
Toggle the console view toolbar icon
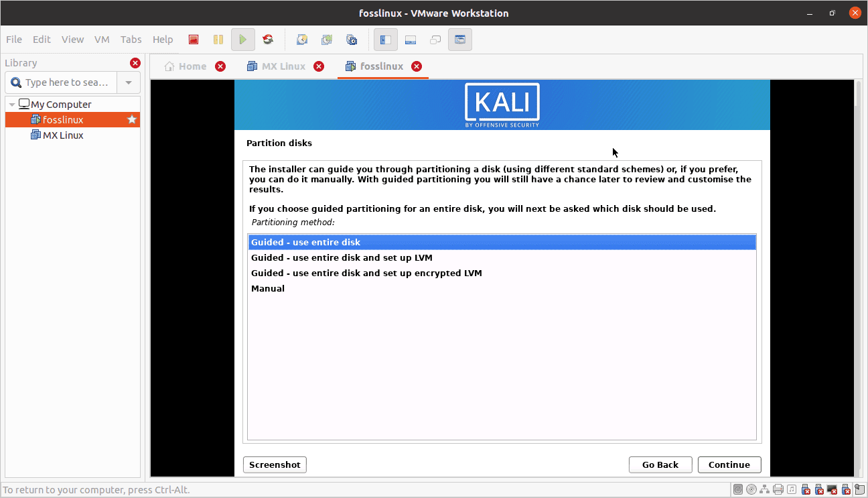point(460,40)
